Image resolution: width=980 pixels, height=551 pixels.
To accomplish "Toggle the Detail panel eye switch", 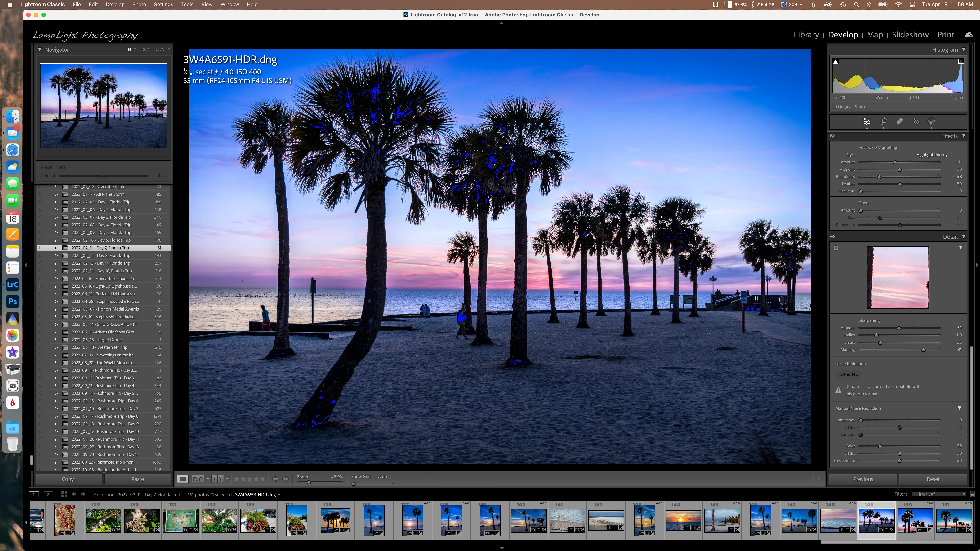I will coord(832,236).
